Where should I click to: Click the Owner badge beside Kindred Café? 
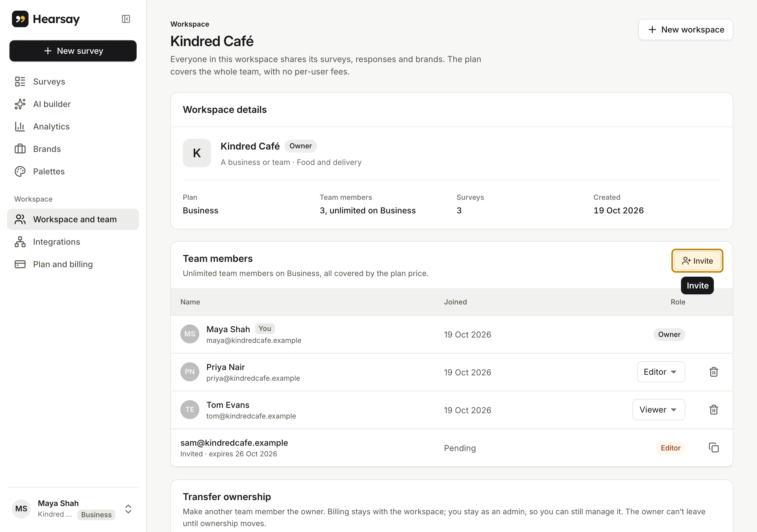(x=300, y=146)
